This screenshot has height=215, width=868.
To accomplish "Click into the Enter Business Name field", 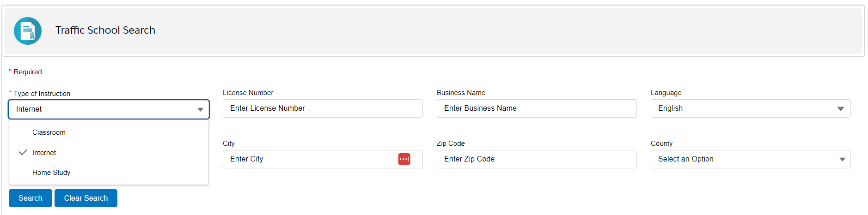I will coord(536,108).
